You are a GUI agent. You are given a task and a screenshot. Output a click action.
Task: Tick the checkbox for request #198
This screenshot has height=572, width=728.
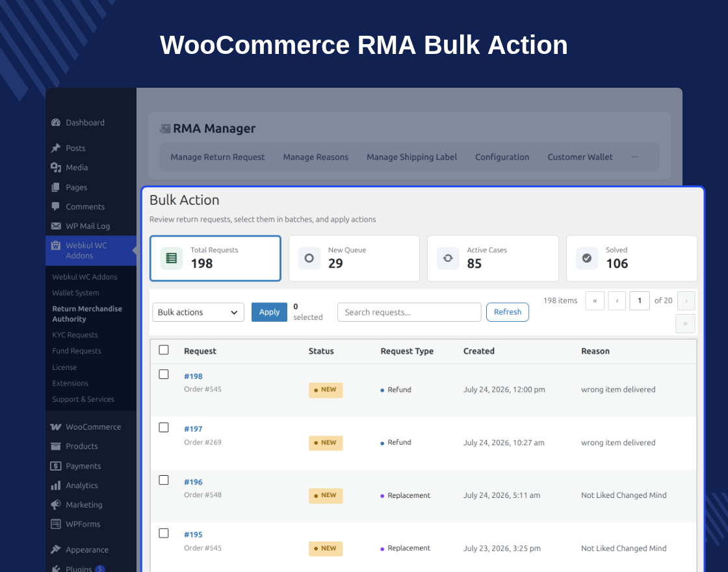point(164,374)
